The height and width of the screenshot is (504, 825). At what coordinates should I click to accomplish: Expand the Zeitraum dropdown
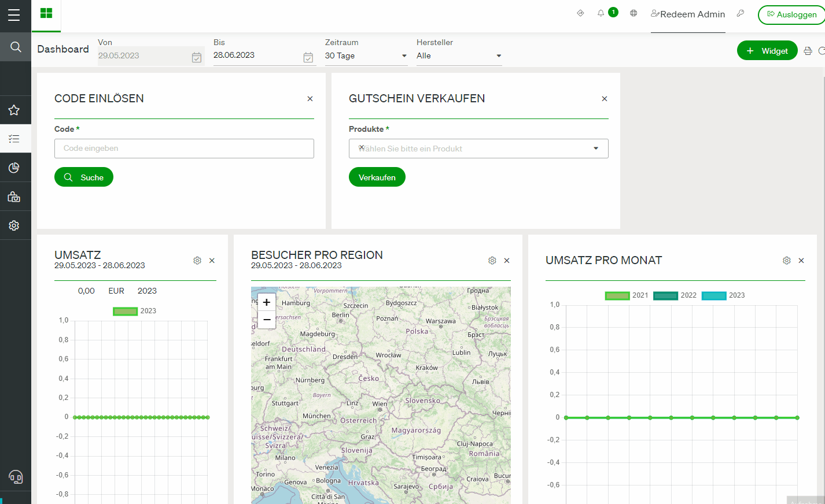click(x=366, y=56)
